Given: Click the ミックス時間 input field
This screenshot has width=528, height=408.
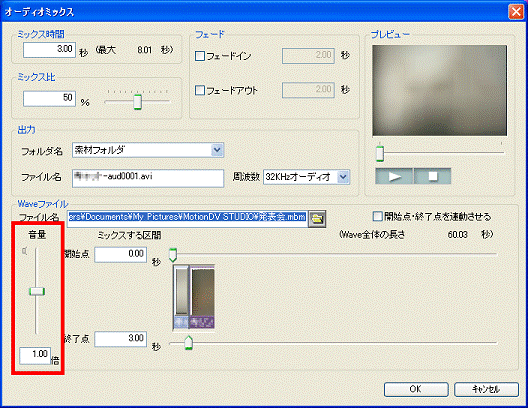Looking at the screenshot, I should 49,50.
